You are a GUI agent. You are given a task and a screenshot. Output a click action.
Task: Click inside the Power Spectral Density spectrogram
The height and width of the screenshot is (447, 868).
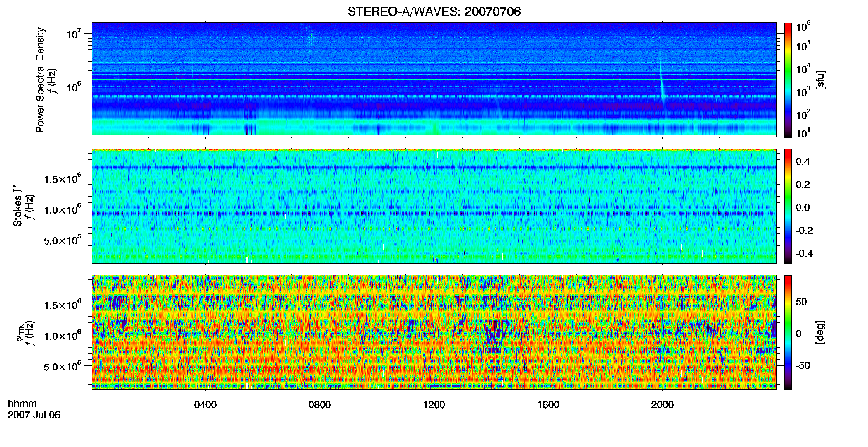click(434, 79)
